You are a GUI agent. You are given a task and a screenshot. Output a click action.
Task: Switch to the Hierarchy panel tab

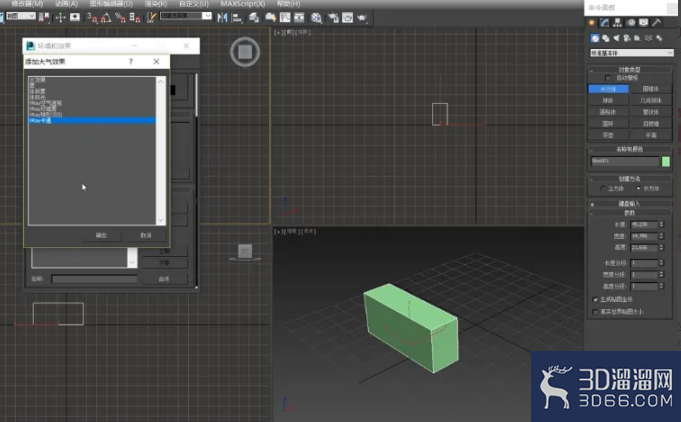(618, 23)
